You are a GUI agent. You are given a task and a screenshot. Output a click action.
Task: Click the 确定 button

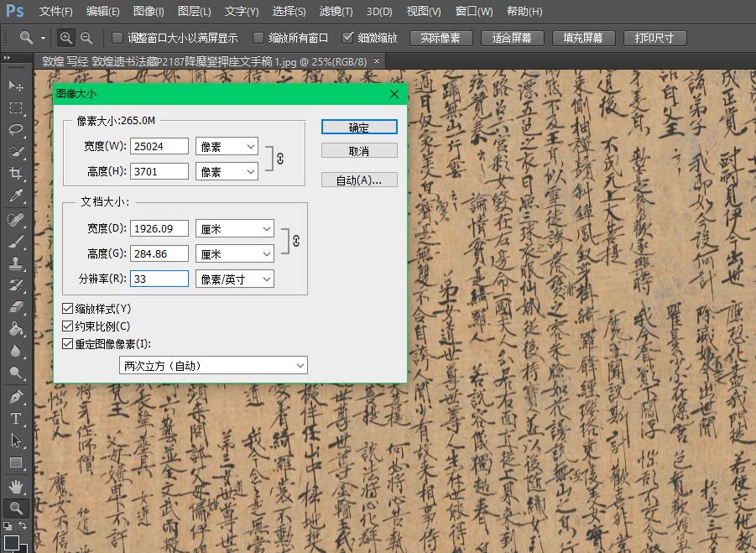[359, 128]
